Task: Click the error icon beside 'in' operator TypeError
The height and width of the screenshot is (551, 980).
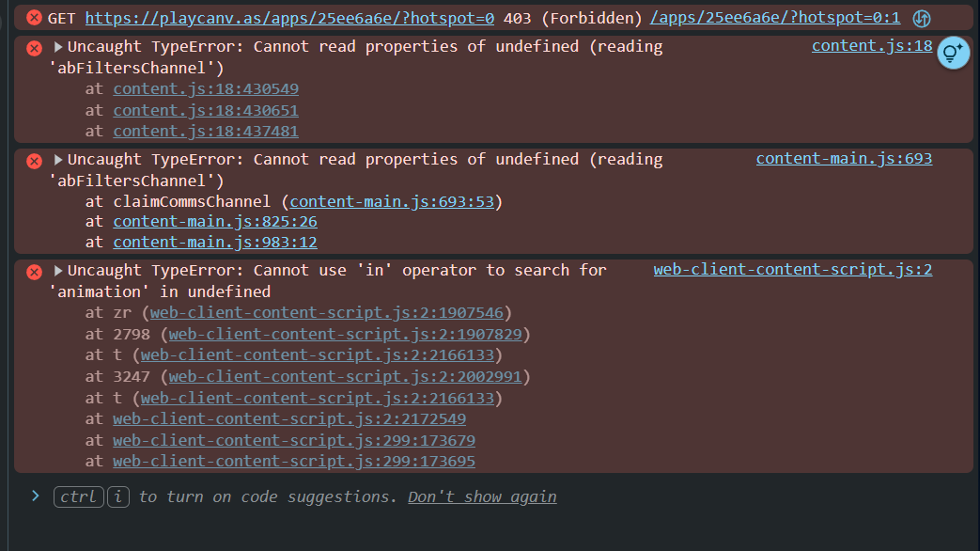Action: [35, 271]
